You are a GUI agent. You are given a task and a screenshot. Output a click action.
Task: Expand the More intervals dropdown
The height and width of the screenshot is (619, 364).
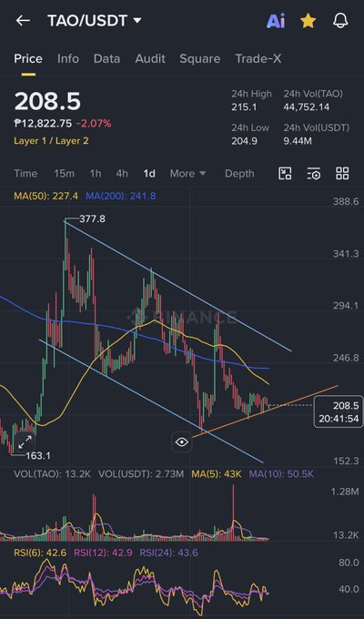point(188,174)
